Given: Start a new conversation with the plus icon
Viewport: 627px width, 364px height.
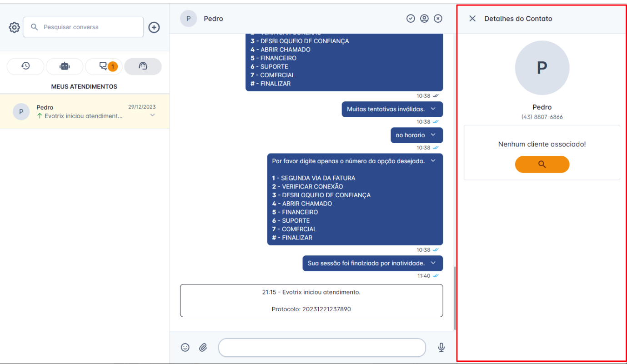Looking at the screenshot, I should pyautogui.click(x=154, y=27).
